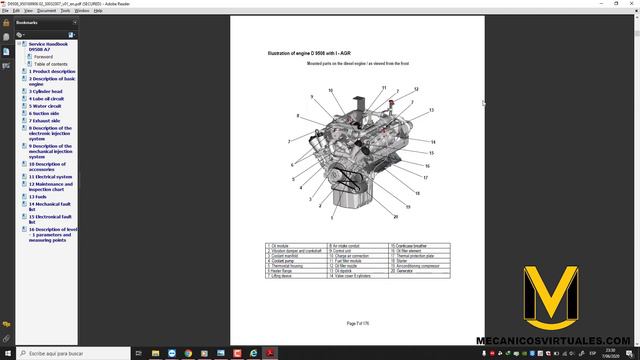This screenshot has width=640, height=360.
Task: Open the Attachments paperclip panel icon
Action: pyautogui.click(x=6, y=338)
